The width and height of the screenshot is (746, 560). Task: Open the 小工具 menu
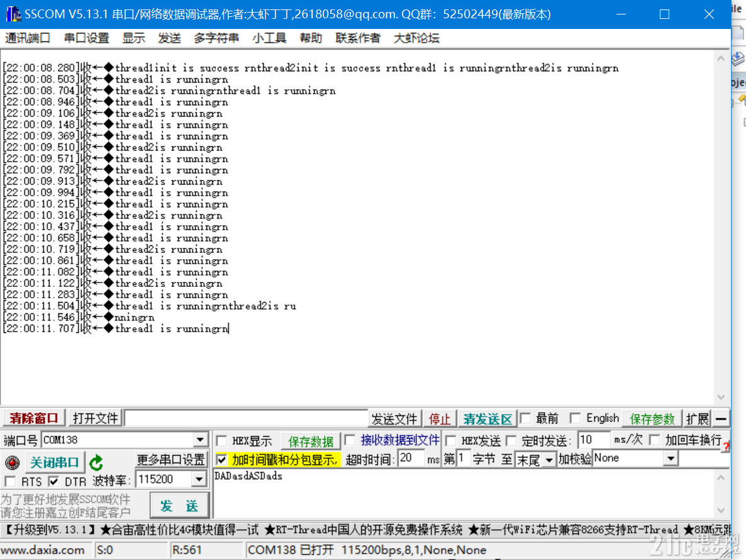pyautogui.click(x=269, y=38)
